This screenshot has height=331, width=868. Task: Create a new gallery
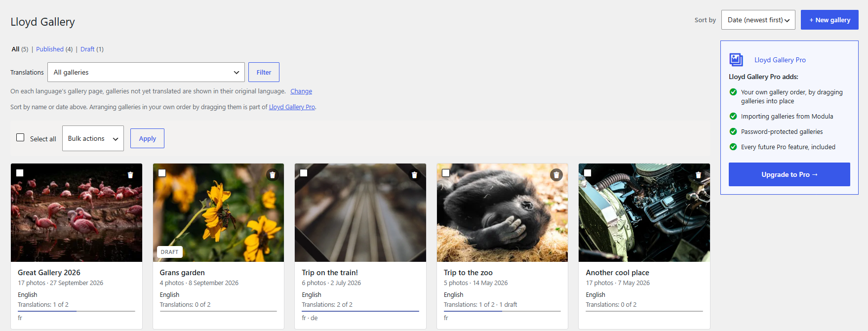point(829,20)
